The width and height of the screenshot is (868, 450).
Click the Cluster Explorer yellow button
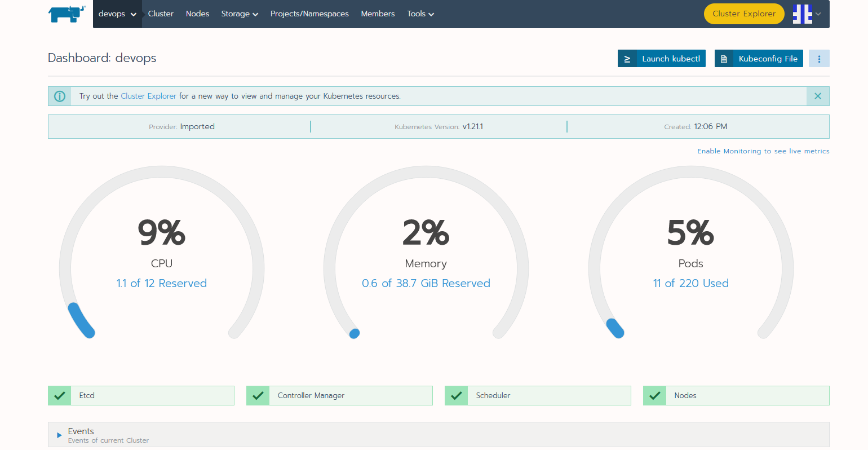click(x=744, y=14)
